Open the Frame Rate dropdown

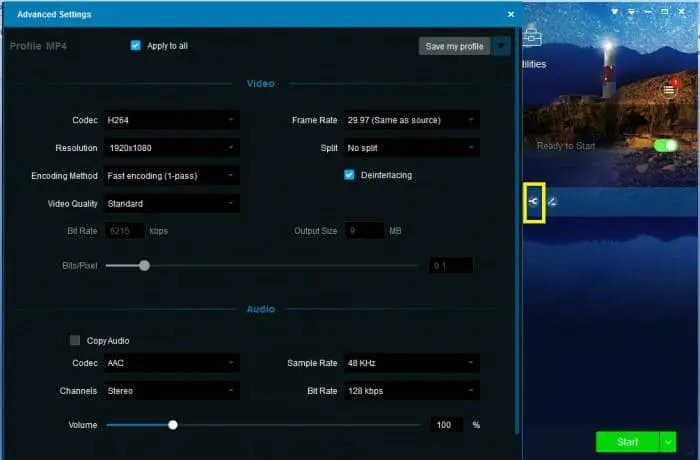pyautogui.click(x=411, y=120)
